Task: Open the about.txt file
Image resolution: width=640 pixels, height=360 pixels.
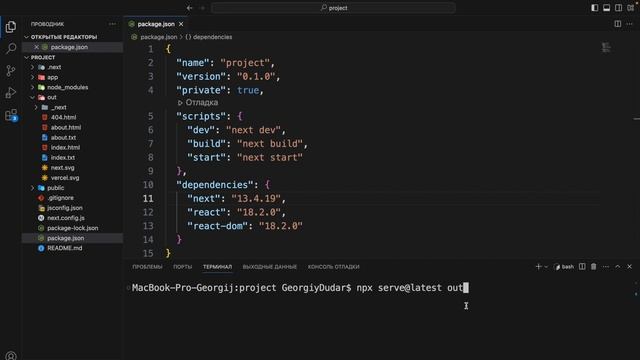Action: pos(63,138)
